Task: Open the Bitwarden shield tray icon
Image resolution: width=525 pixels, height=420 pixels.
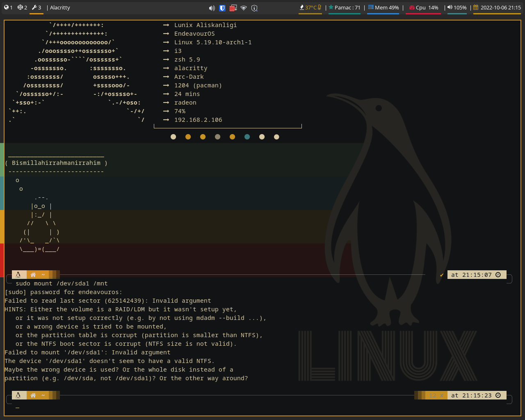Action: [222, 8]
